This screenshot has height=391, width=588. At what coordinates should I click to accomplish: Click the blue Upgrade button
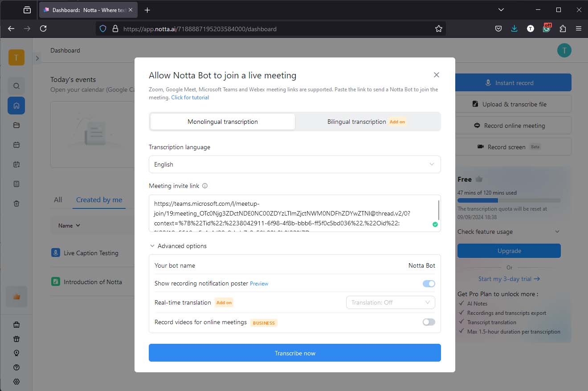tap(509, 251)
